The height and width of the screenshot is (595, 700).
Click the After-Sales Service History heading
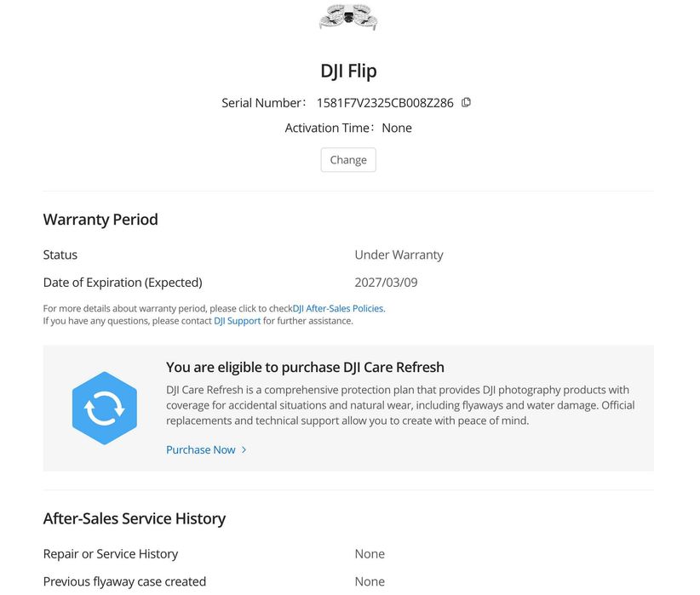135,518
